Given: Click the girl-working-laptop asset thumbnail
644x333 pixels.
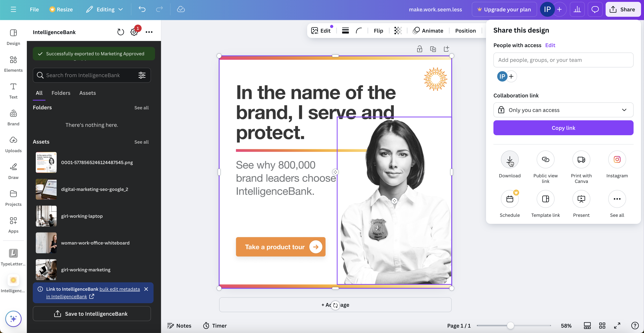Looking at the screenshot, I should [46, 216].
